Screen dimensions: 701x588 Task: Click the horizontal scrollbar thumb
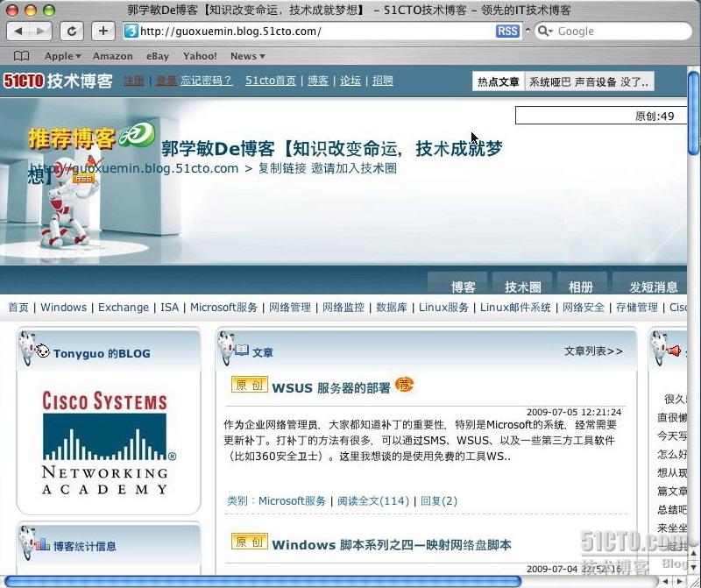[x=263, y=581]
